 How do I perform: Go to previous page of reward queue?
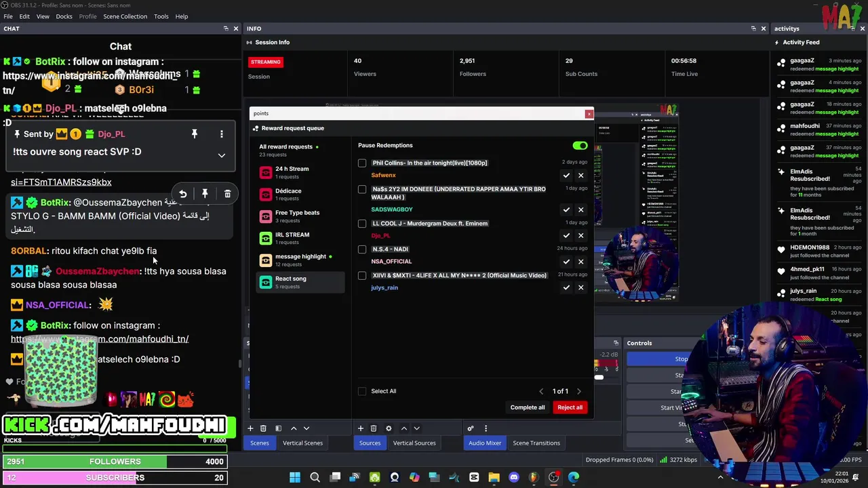tap(541, 391)
